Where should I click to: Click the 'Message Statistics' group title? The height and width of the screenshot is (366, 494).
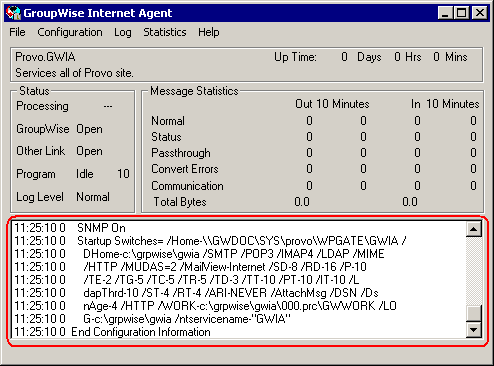(194, 91)
